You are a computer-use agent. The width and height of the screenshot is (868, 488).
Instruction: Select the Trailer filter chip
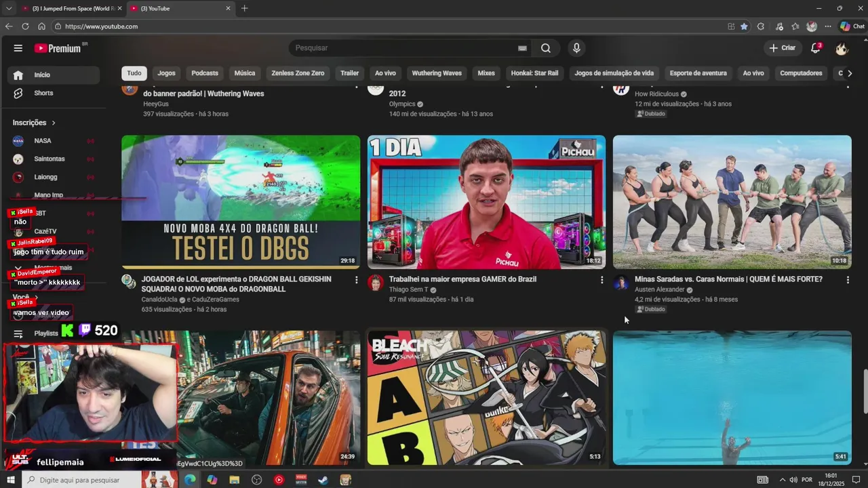350,73
